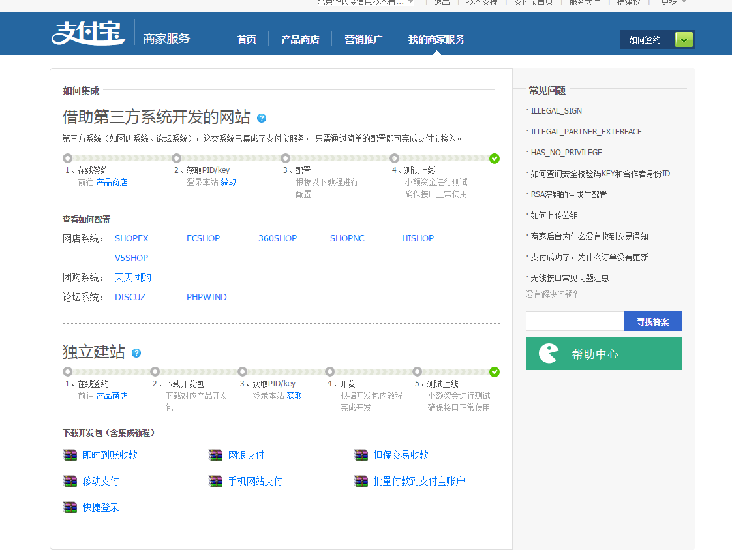Image resolution: width=732 pixels, height=560 pixels.
Task: Click archive icon next to 即时到账收款
Action: (x=70, y=455)
